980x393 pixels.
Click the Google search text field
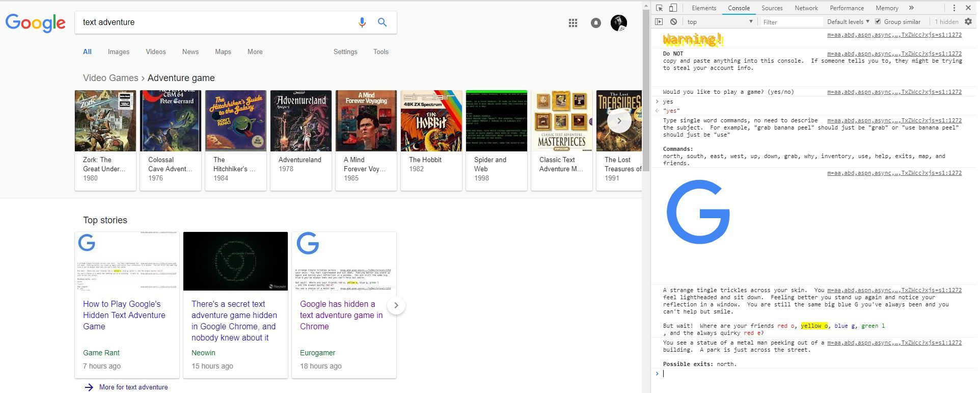216,22
